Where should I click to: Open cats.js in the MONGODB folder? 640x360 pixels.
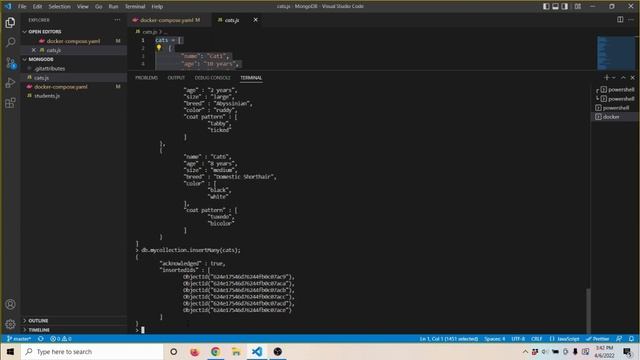(73, 78)
